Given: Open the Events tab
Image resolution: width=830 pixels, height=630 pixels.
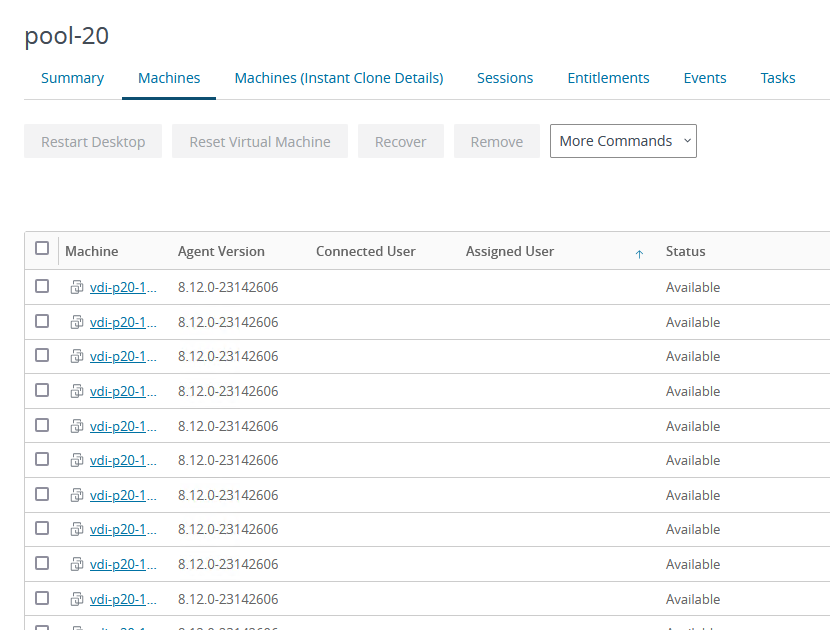Looking at the screenshot, I should click(705, 78).
